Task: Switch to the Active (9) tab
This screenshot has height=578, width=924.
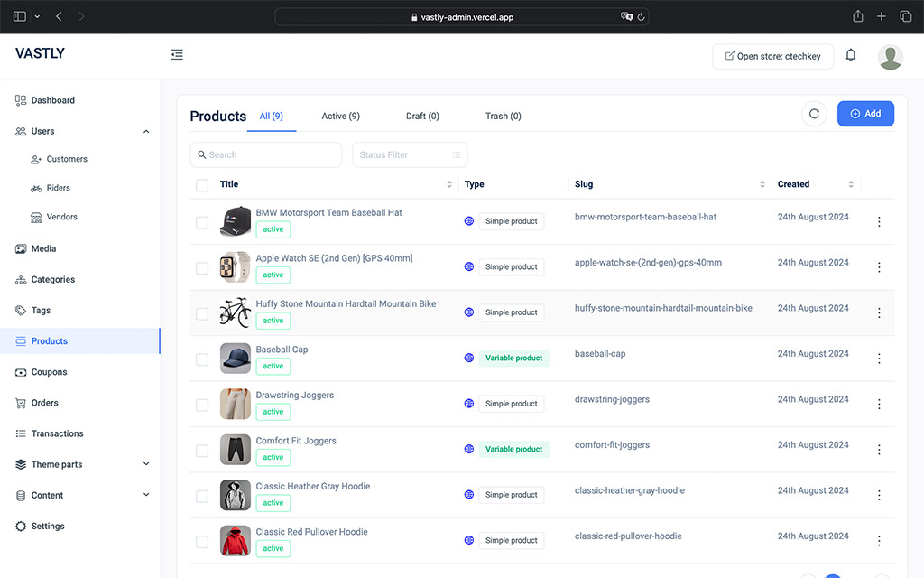Action: [x=340, y=117]
